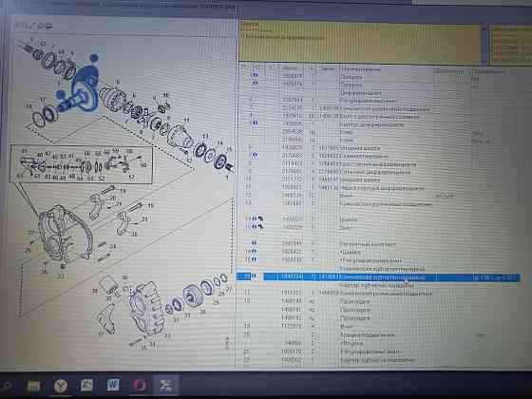
Task: Click the first icon in diagram toolbar
Action: tap(18, 26)
